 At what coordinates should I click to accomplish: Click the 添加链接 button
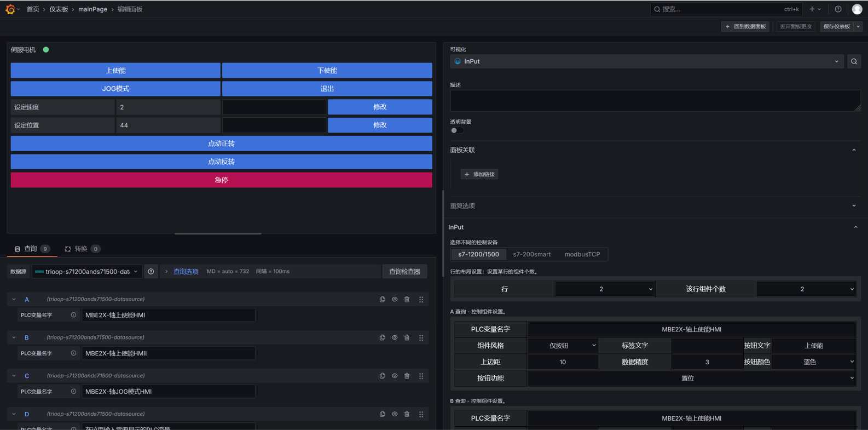tap(479, 174)
